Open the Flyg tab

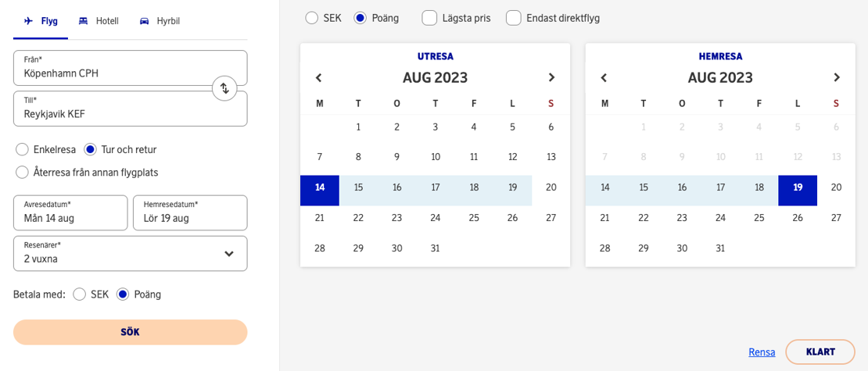click(41, 22)
